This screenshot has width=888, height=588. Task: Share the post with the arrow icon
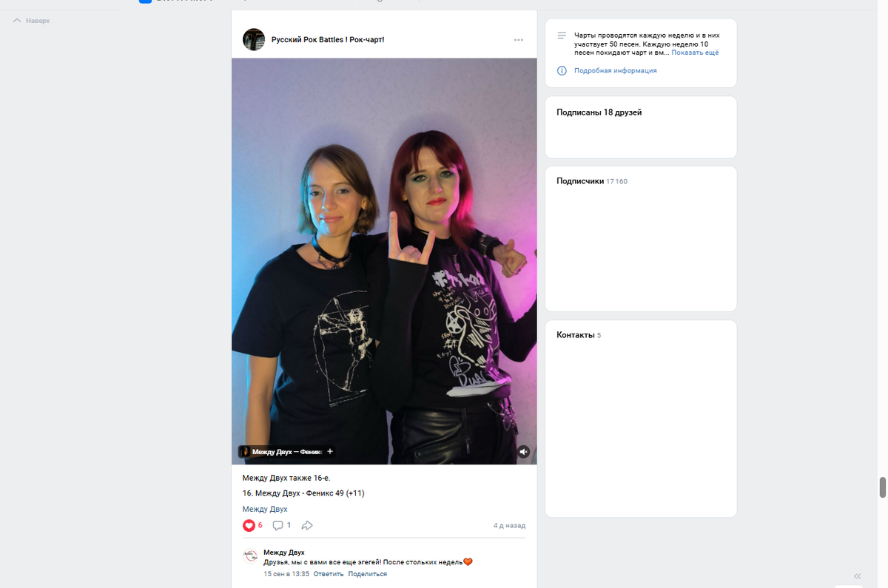click(307, 525)
